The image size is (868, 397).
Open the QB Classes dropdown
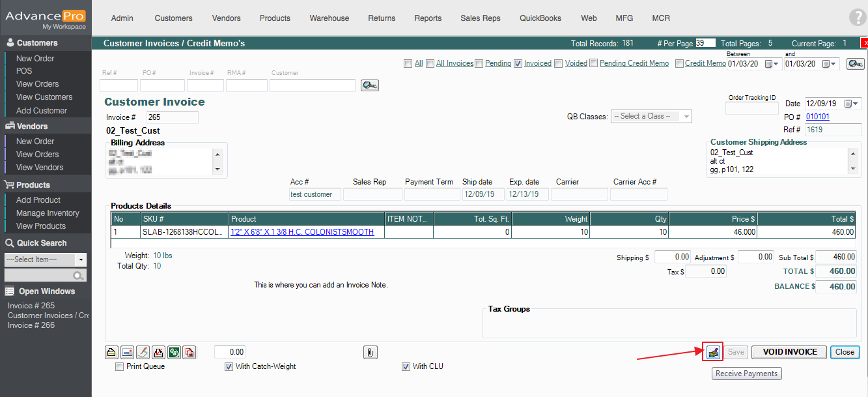click(651, 117)
